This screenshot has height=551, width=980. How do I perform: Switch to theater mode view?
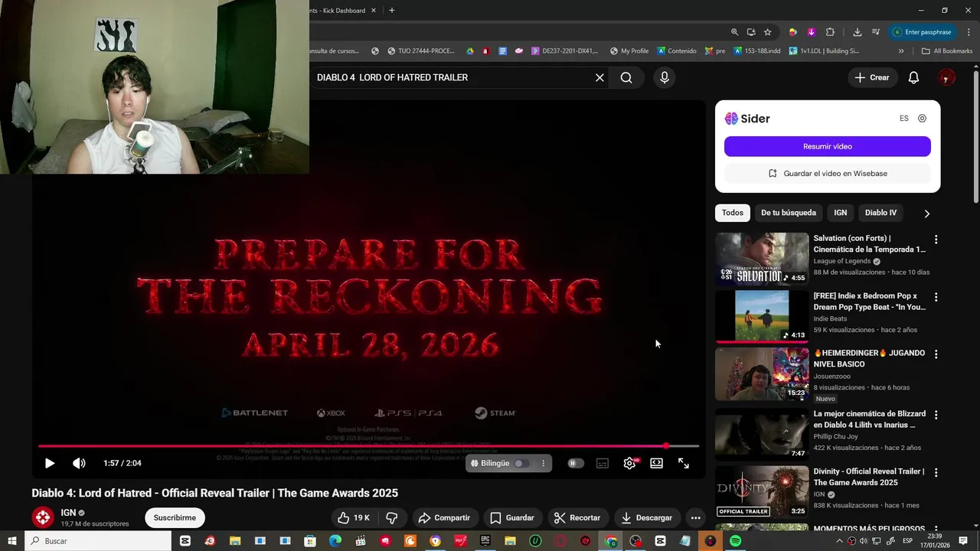click(656, 463)
